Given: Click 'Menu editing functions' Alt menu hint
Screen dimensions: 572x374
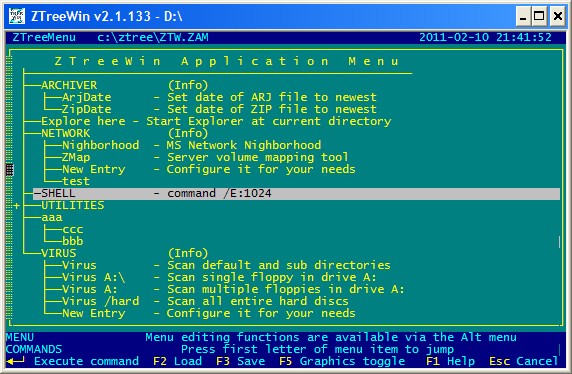Looking at the screenshot, I should click(x=331, y=337).
